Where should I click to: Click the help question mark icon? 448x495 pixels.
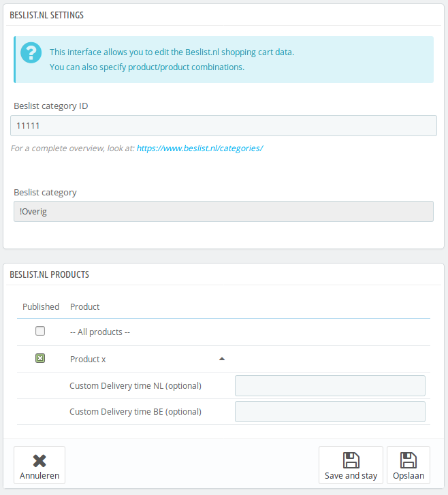[31, 52]
